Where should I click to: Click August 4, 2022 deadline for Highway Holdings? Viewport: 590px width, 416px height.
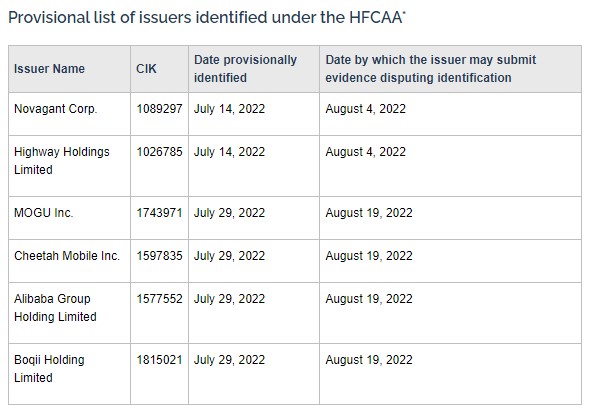tap(366, 152)
